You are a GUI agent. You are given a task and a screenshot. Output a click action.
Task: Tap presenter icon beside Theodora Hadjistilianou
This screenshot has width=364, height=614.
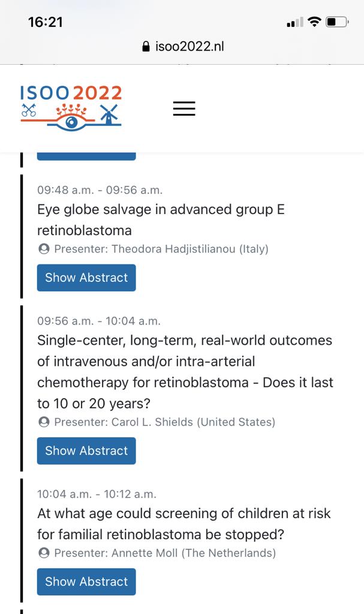tap(43, 249)
